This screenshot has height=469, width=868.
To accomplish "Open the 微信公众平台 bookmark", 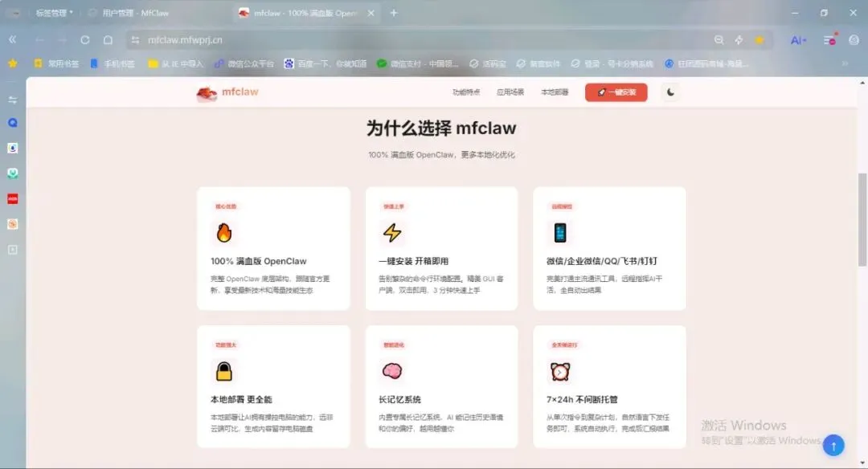I will click(x=244, y=63).
